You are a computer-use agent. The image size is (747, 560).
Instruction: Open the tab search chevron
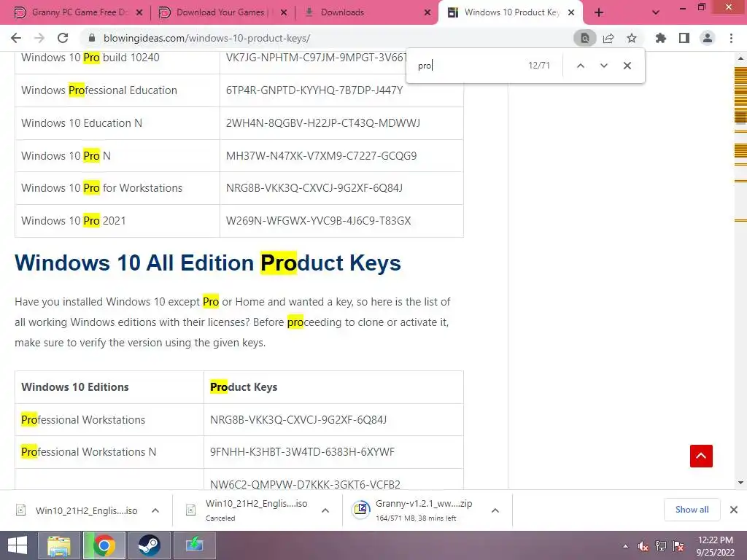click(x=656, y=12)
